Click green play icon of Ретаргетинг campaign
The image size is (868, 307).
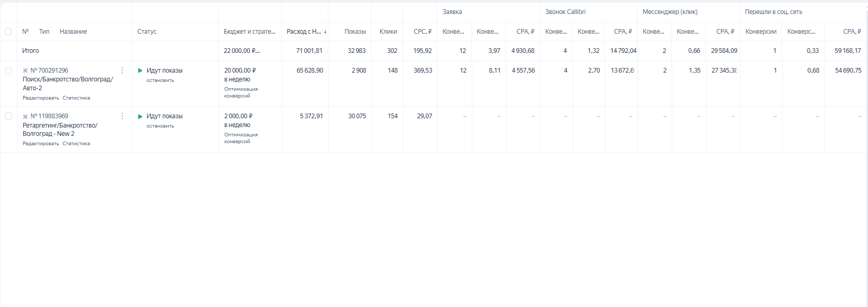point(140,116)
